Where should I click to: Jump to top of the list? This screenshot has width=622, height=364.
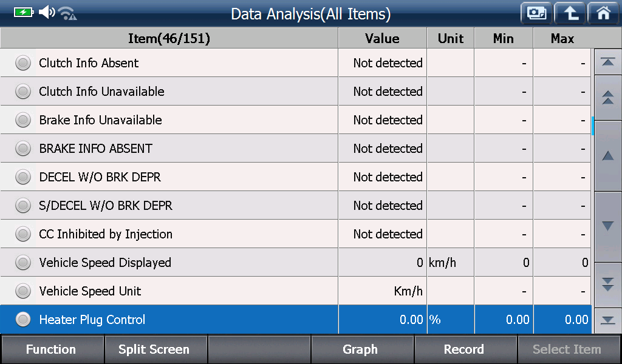click(x=607, y=62)
